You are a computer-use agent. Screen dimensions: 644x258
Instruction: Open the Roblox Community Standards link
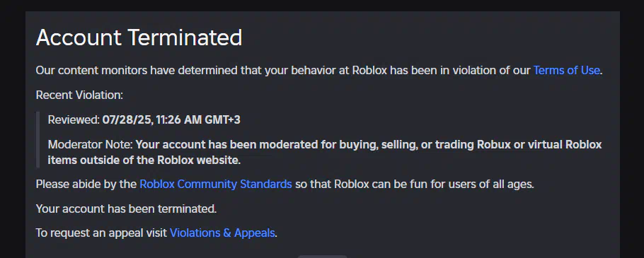click(x=216, y=184)
